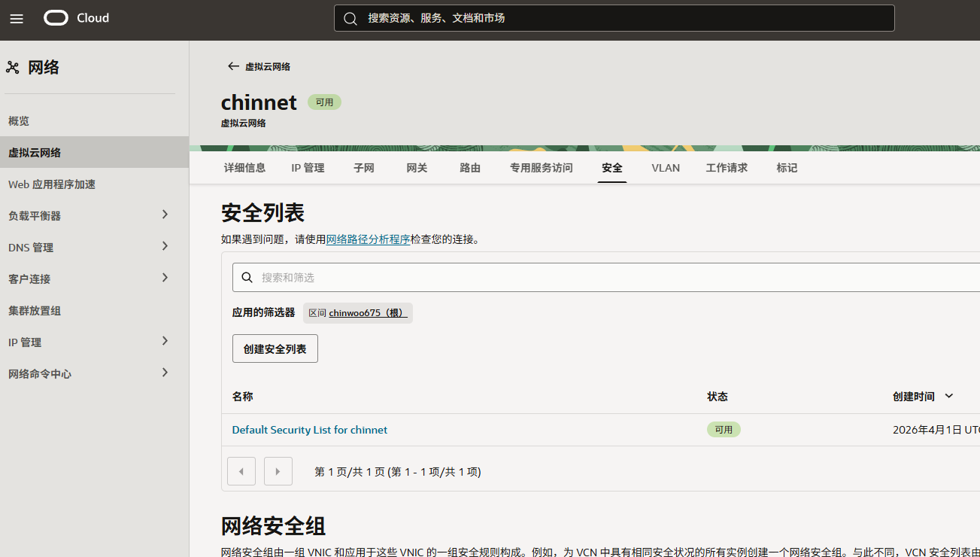
Task: Click the 区间 chinwoo675 filter chip
Action: (358, 313)
